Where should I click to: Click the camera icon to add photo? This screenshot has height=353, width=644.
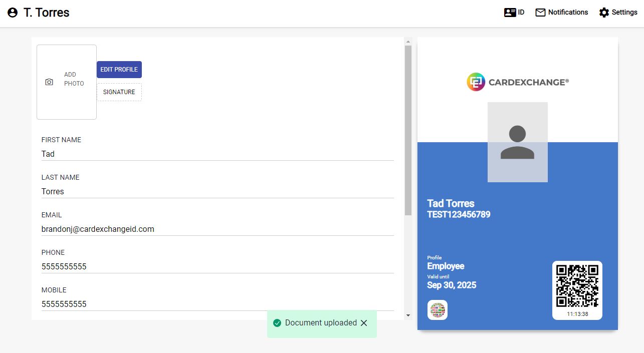pyautogui.click(x=49, y=82)
